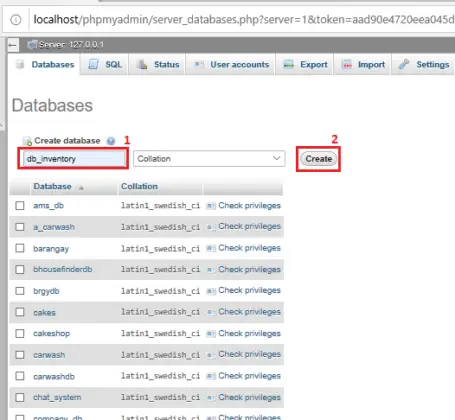Check the bhousefinderdb checkbox
Viewport: 455px width, 420px height.
click(20, 269)
